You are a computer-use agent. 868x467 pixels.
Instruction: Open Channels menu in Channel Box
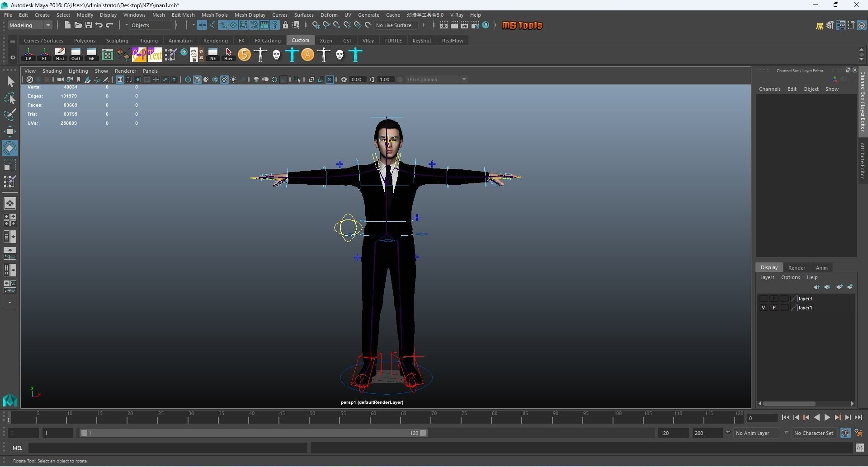pyautogui.click(x=769, y=89)
